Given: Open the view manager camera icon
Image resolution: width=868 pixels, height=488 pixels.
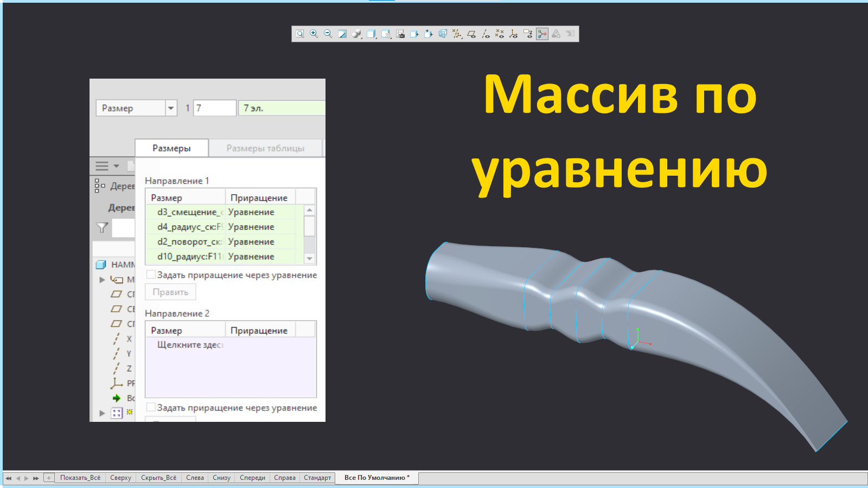Looking at the screenshot, I should [400, 34].
